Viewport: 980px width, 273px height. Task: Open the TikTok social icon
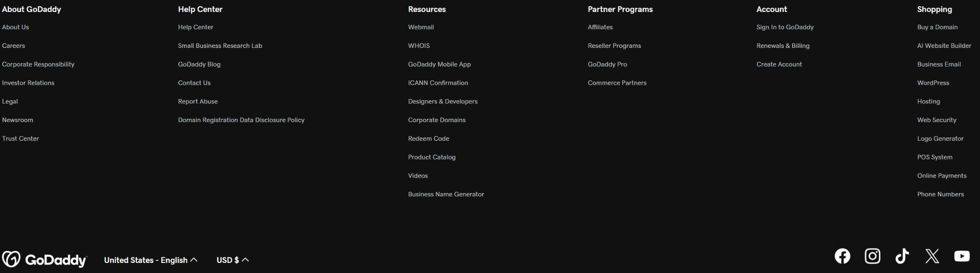(902, 256)
